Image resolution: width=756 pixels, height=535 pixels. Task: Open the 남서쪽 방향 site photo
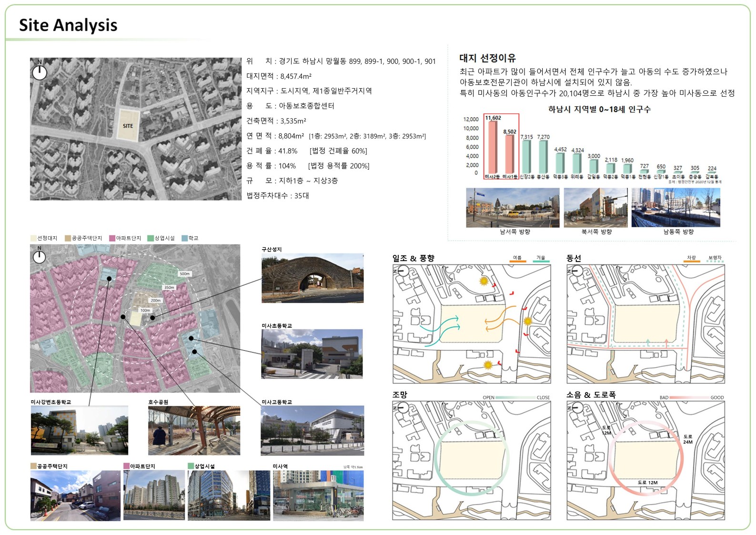click(x=513, y=208)
